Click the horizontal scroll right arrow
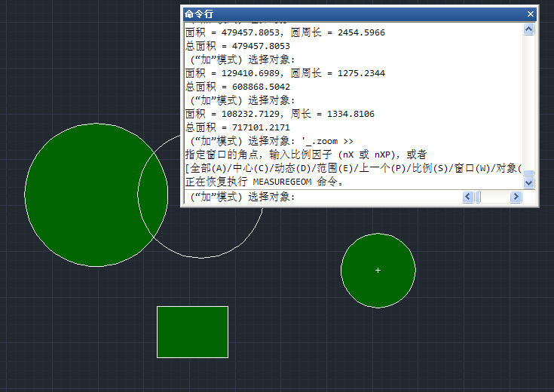This screenshot has width=554, height=392. click(x=516, y=197)
